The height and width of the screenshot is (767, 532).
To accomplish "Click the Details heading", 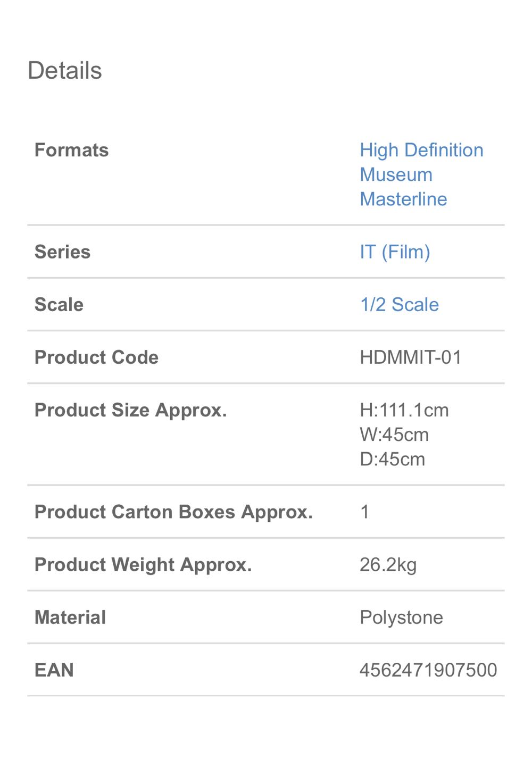I will [65, 70].
